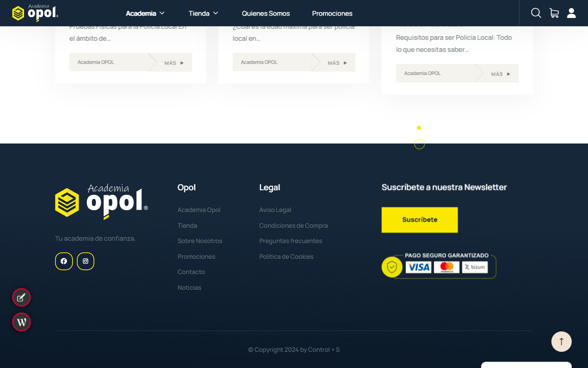Click the yellow Suscríbete button
Image resolution: width=588 pixels, height=368 pixels.
click(419, 219)
